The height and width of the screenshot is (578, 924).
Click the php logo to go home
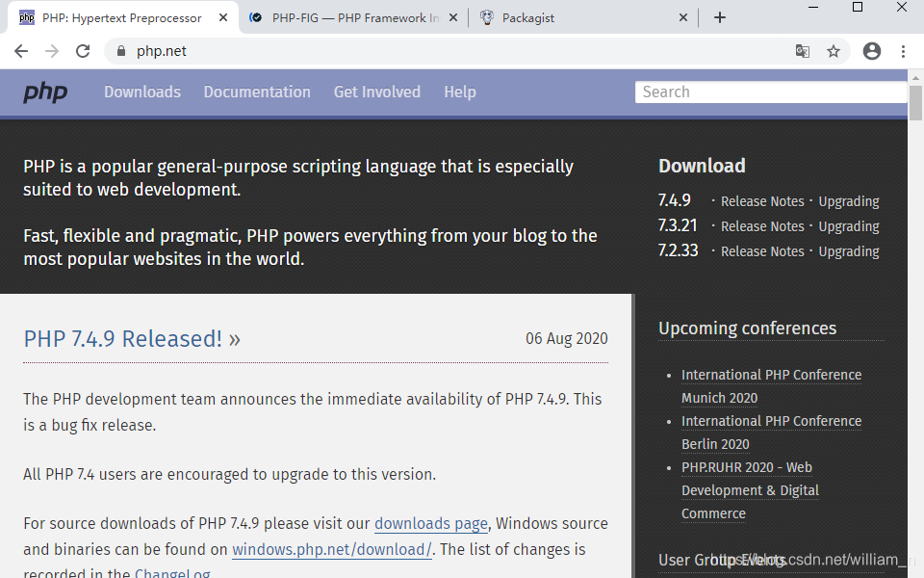pos(43,92)
